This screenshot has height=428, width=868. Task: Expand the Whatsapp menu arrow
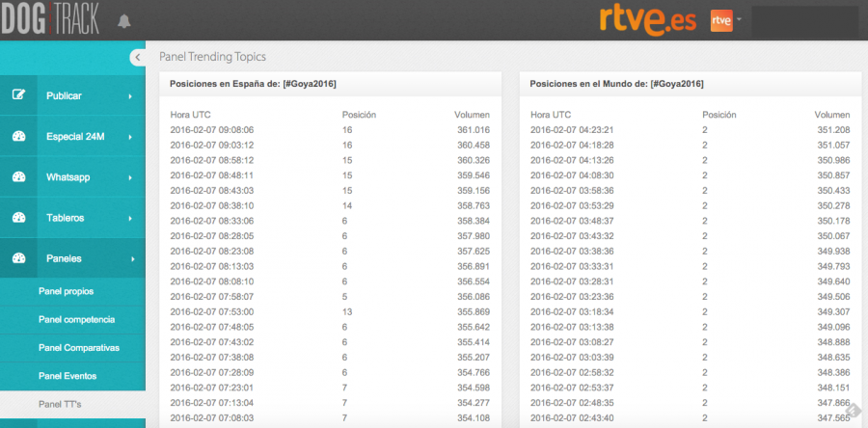pyautogui.click(x=130, y=178)
